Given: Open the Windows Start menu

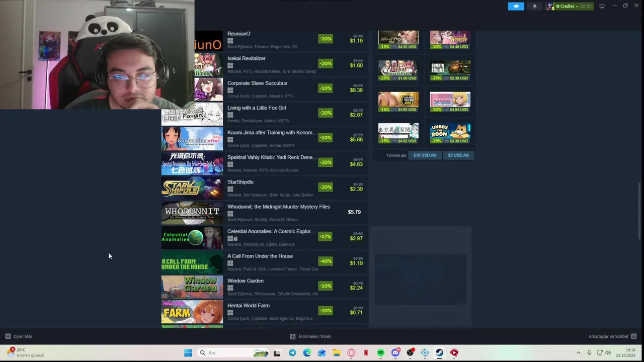Looking at the screenshot, I should 188,353.
